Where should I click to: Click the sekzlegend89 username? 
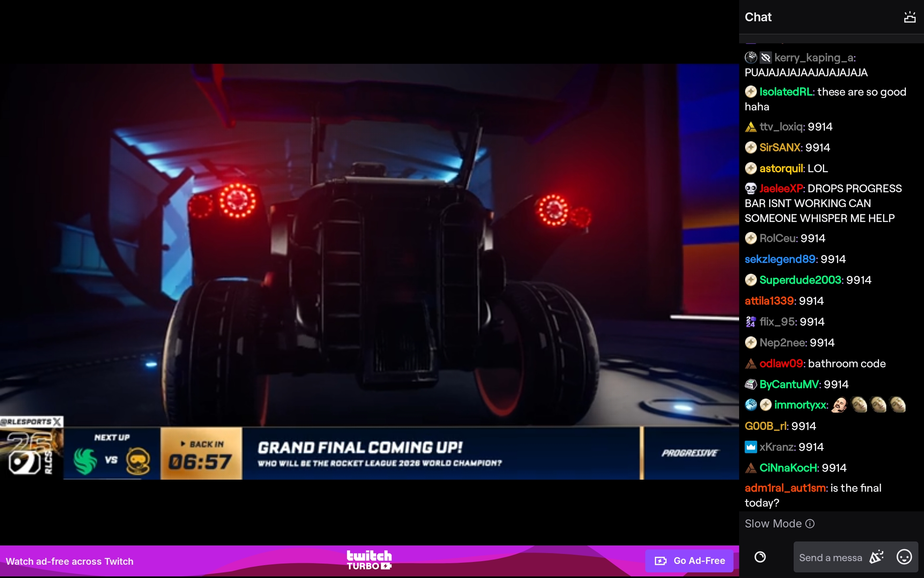780,259
